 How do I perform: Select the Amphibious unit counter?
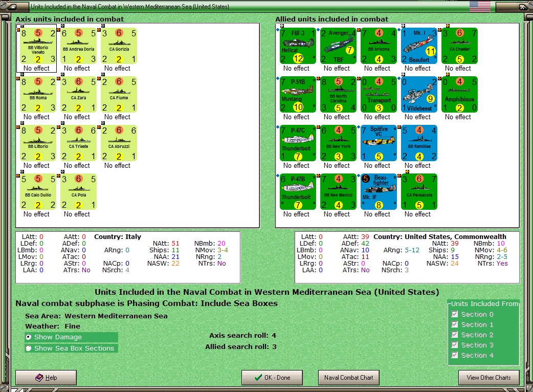tap(459, 95)
